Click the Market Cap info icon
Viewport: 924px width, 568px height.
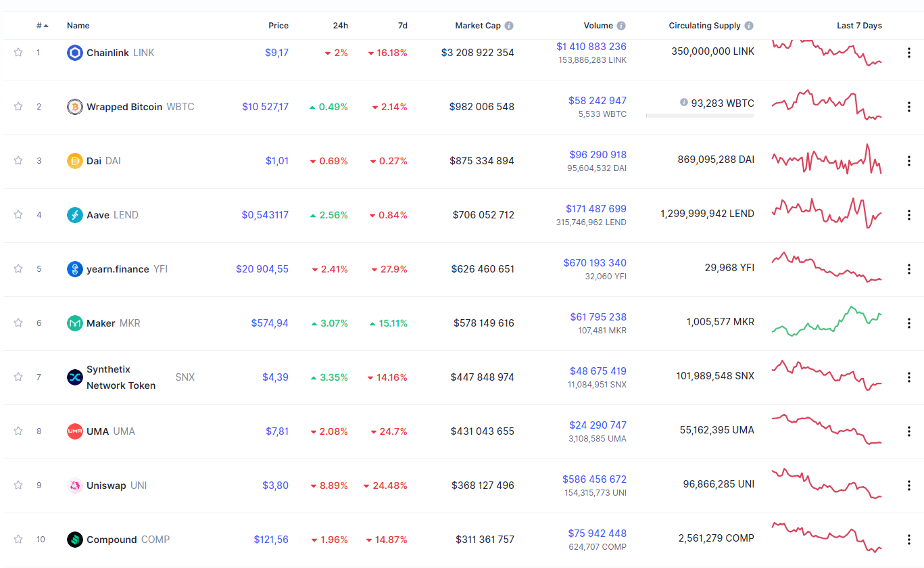[x=509, y=26]
